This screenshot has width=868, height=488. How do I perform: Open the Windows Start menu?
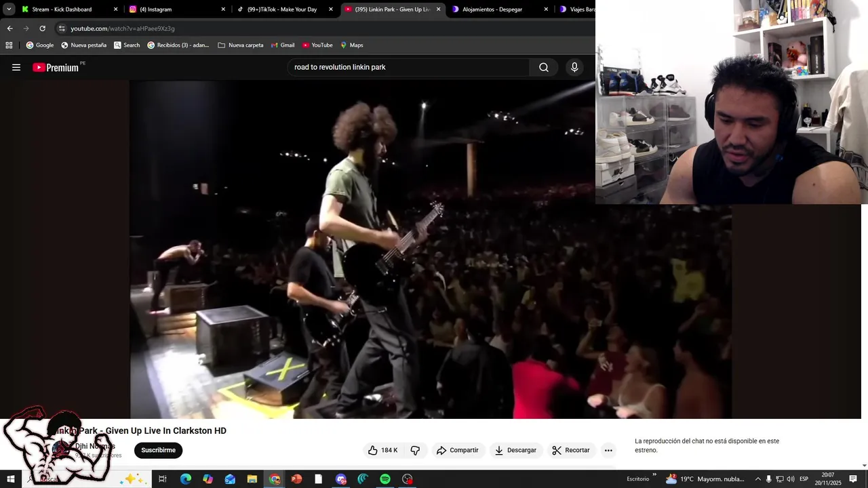tap(11, 479)
